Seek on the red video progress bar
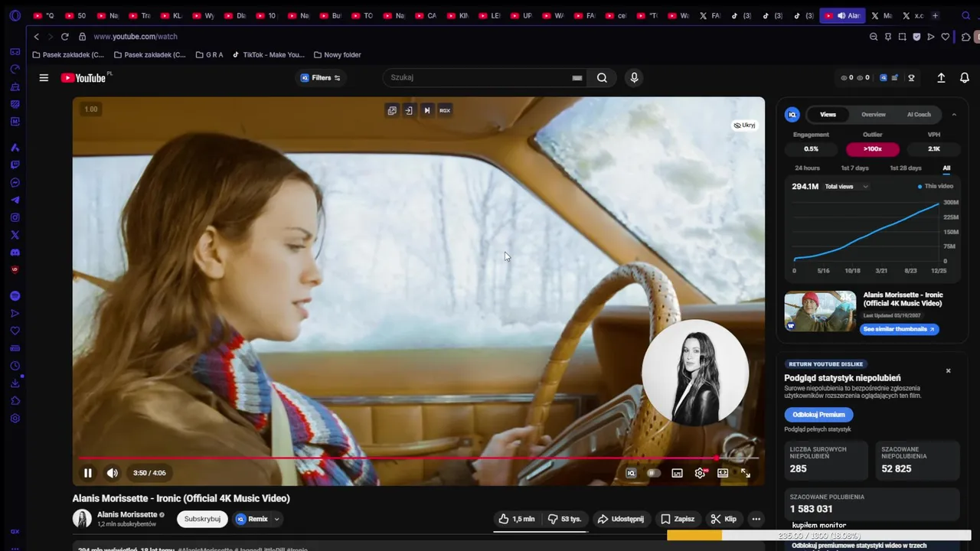980x551 pixels. (418, 458)
